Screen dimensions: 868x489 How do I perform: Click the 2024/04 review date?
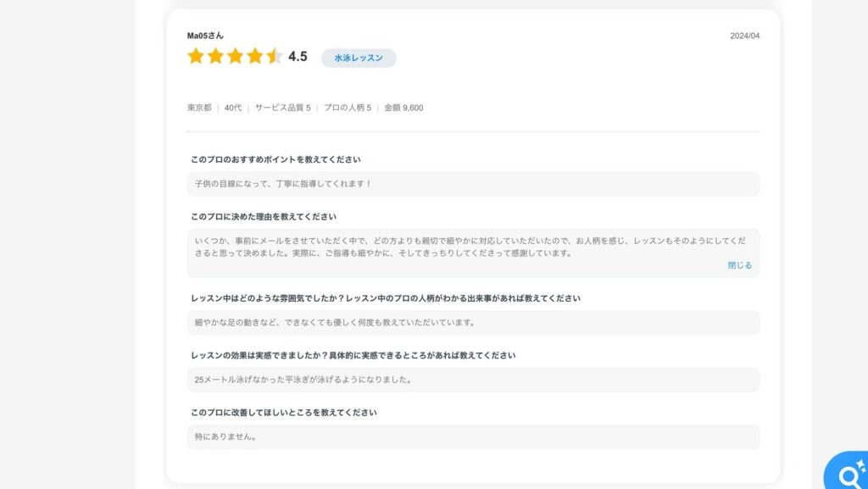click(744, 36)
